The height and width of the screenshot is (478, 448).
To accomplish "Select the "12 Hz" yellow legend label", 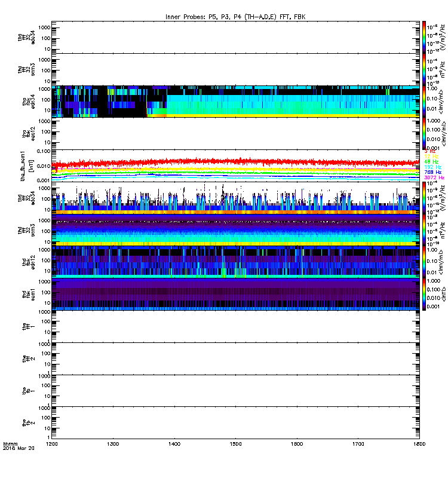I will tap(431, 157).
